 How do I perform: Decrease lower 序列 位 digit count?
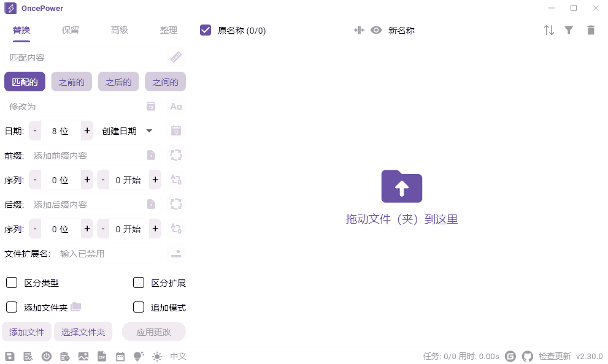point(35,229)
